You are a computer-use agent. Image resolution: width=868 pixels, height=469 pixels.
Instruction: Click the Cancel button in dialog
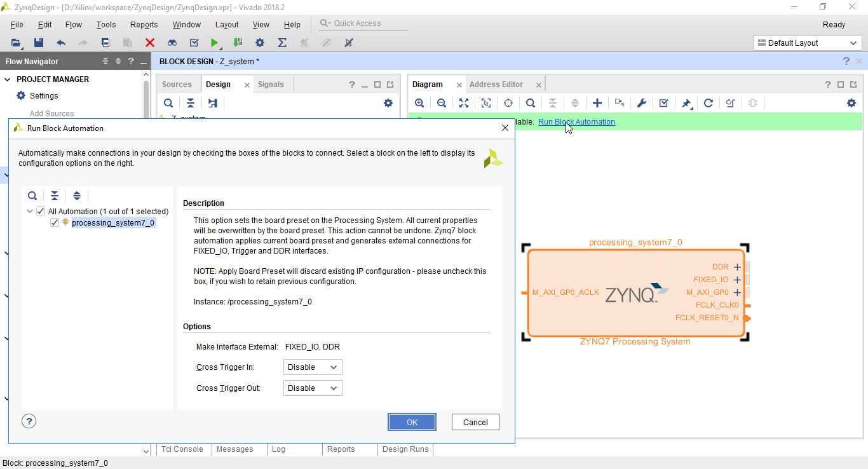(x=475, y=422)
